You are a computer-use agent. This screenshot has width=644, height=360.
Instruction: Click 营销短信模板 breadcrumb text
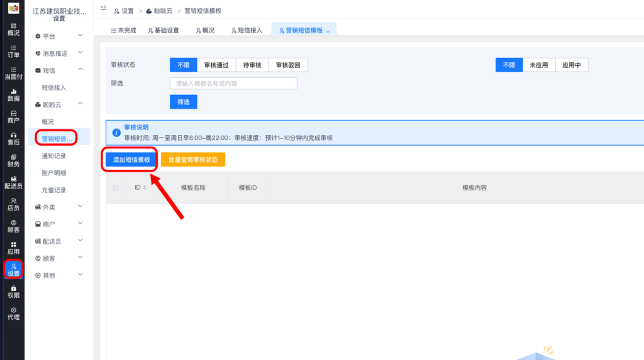pyautogui.click(x=203, y=11)
